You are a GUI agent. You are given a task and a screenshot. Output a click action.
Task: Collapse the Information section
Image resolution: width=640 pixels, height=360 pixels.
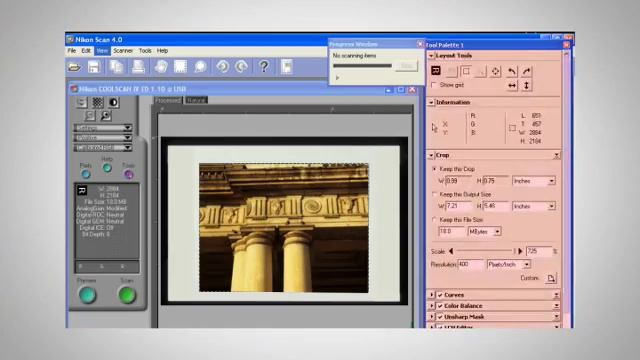[x=431, y=102]
